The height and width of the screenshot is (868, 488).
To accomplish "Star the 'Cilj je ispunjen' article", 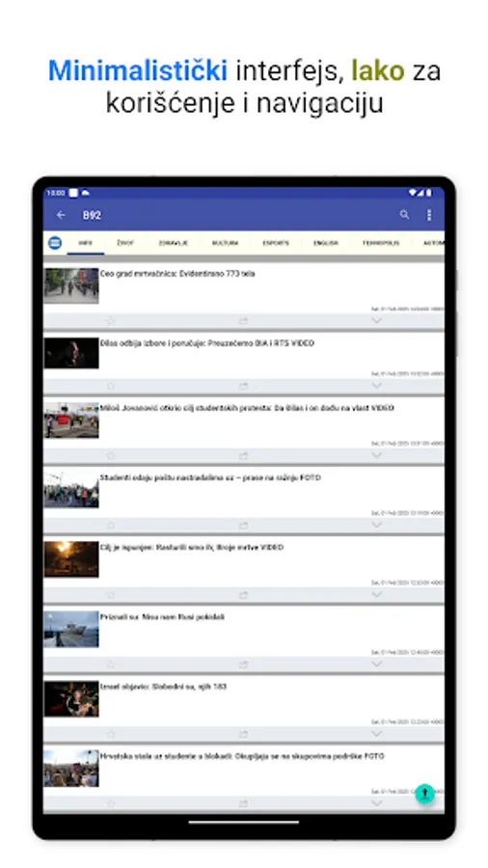I will click(110, 594).
